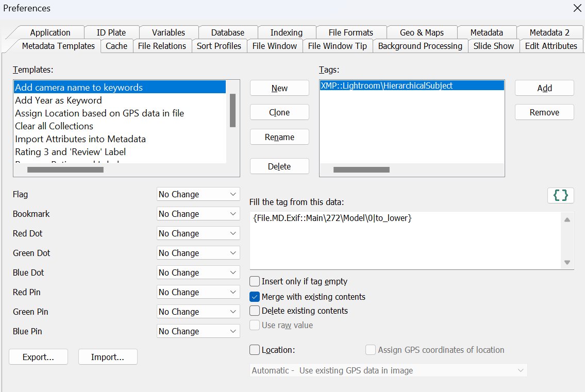
Task: Delete the selected template
Action: (x=279, y=166)
